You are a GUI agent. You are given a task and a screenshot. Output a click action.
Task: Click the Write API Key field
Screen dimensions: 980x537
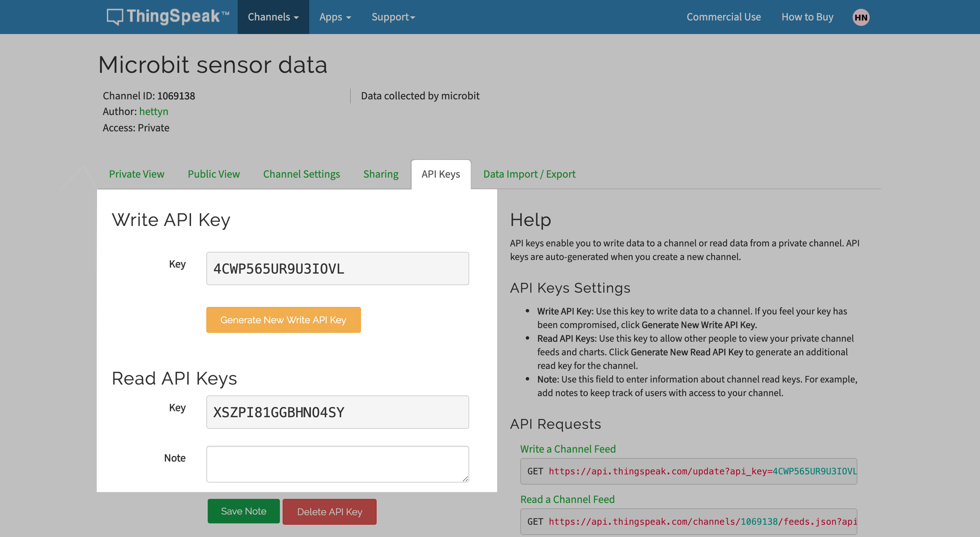tap(337, 268)
